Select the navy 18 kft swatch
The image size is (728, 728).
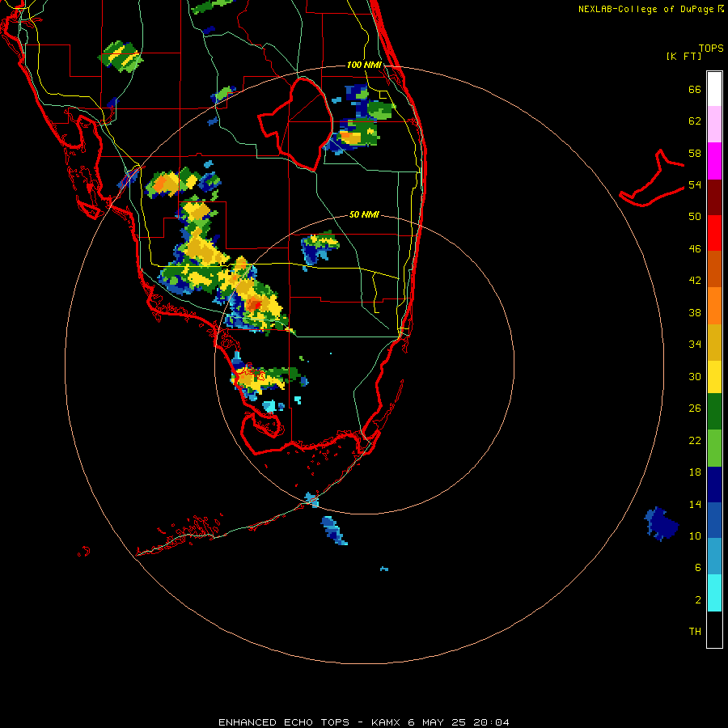pyautogui.click(x=714, y=485)
